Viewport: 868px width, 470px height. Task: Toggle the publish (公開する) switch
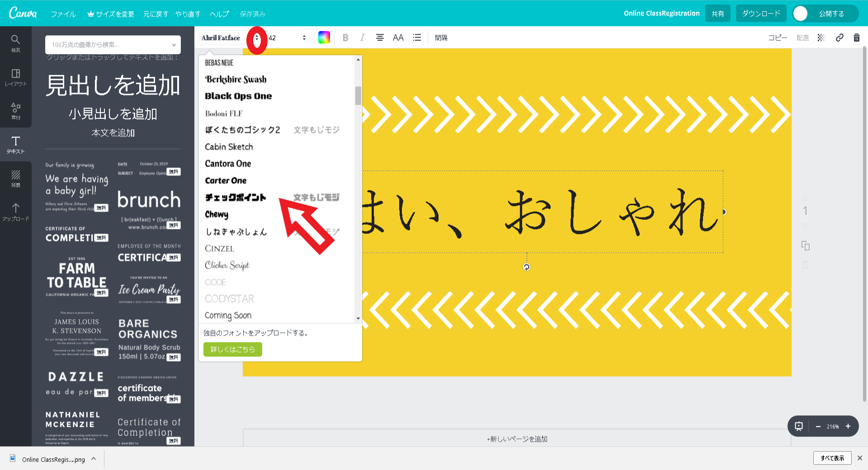pyautogui.click(x=801, y=14)
